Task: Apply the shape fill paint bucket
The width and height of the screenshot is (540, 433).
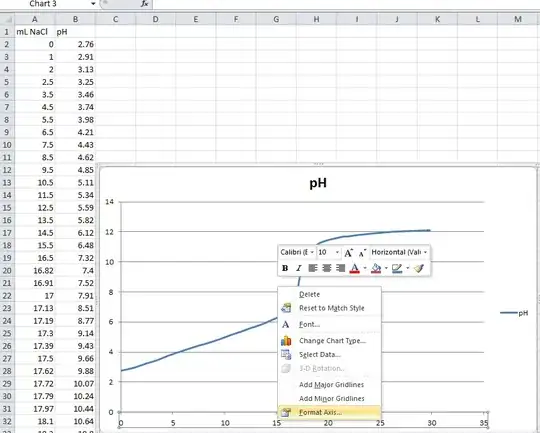Action: 376,268
